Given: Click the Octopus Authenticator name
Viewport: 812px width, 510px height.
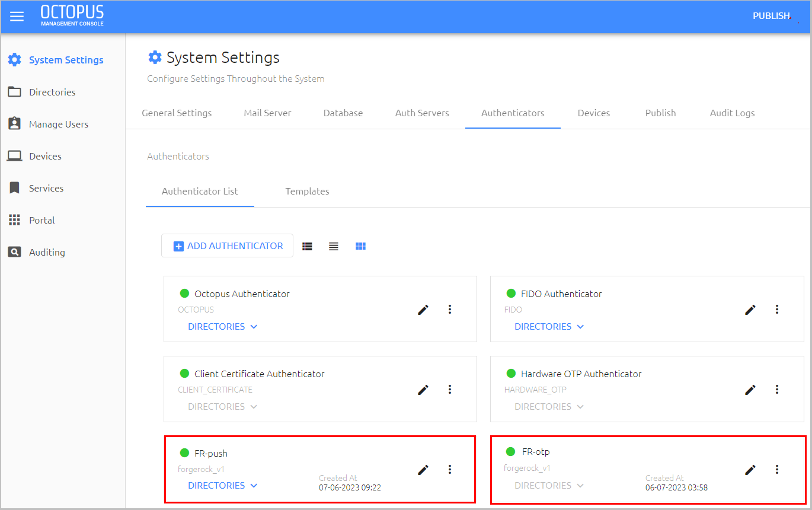Looking at the screenshot, I should (x=242, y=294).
